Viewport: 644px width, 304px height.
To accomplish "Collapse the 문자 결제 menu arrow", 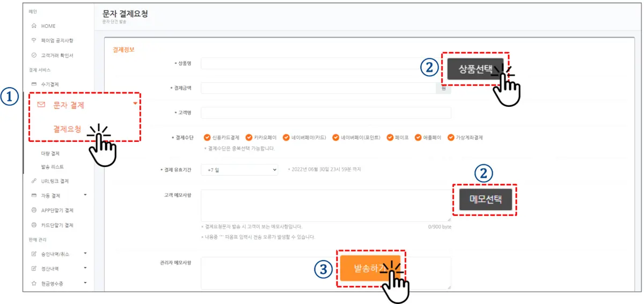I will point(135,102).
